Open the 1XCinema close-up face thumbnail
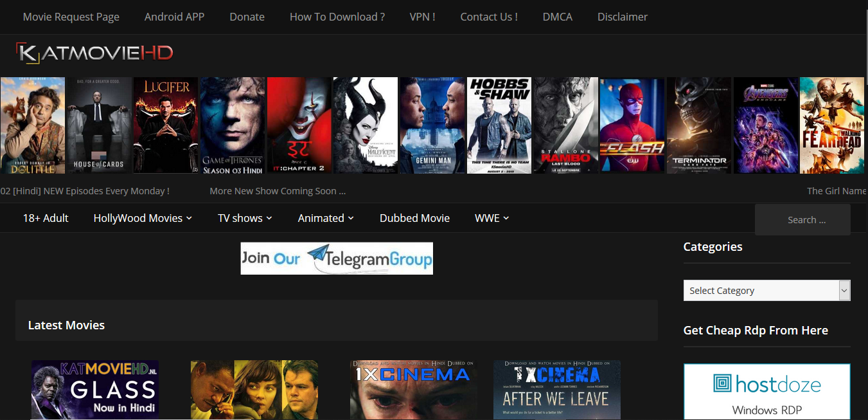The image size is (868, 420). click(x=414, y=390)
